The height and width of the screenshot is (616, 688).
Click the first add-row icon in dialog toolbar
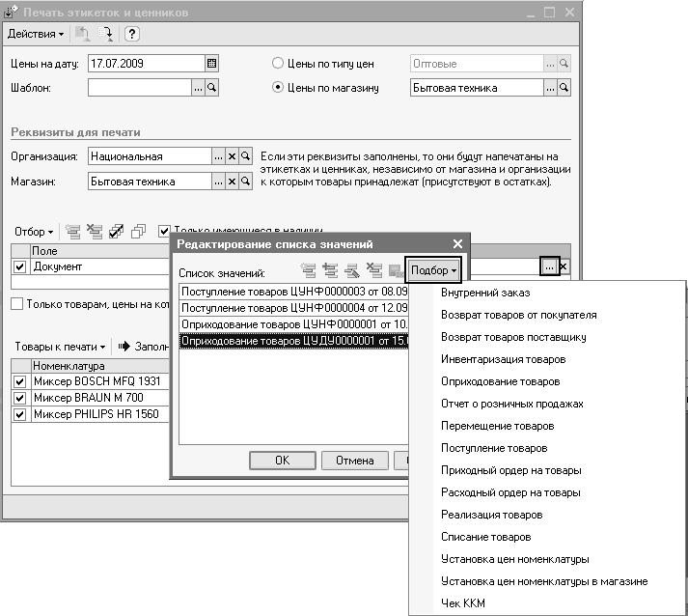(x=308, y=273)
